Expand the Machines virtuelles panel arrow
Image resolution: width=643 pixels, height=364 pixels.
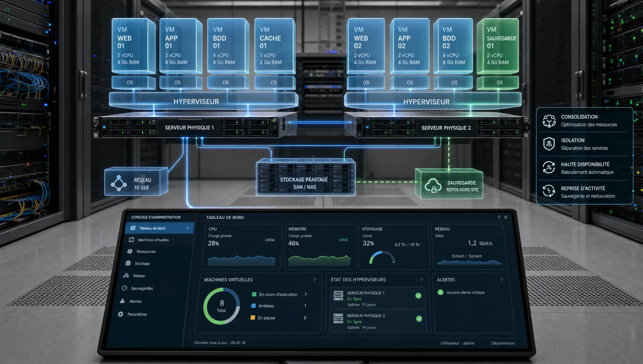(x=314, y=279)
